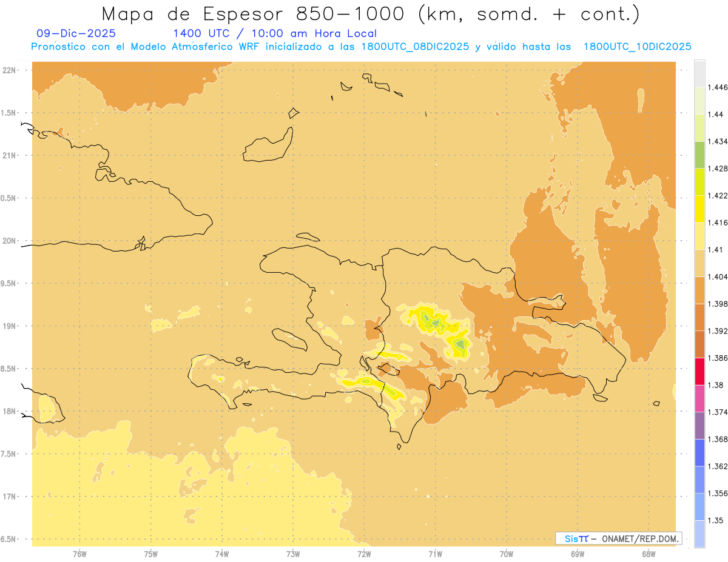Viewport: 728px width, 562px height.
Task: Click the colorbar value '1.356'
Action: click(718, 493)
